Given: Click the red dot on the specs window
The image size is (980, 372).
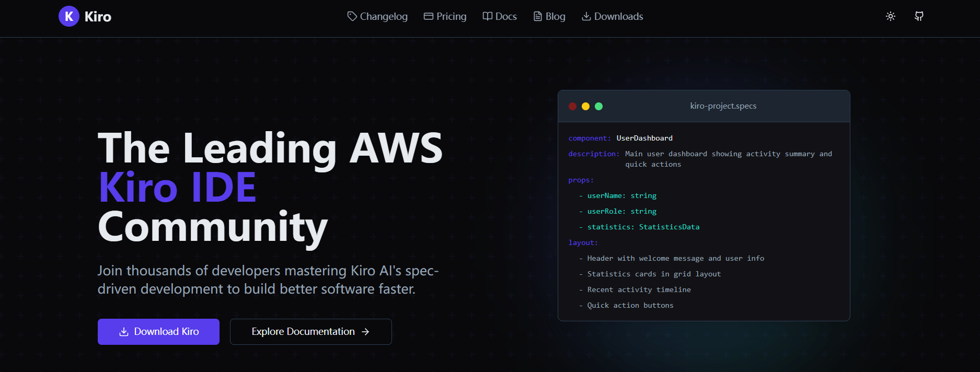Looking at the screenshot, I should click(x=572, y=106).
